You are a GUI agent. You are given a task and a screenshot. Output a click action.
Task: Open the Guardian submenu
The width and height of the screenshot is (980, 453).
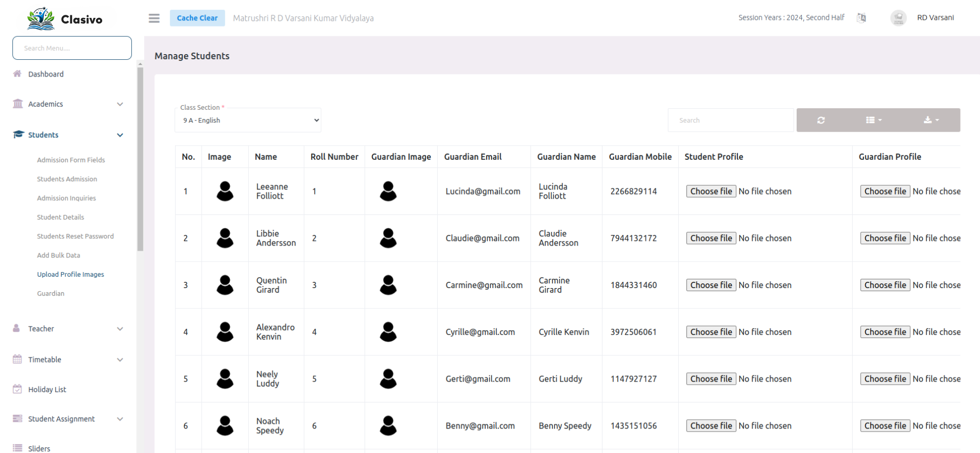click(51, 293)
